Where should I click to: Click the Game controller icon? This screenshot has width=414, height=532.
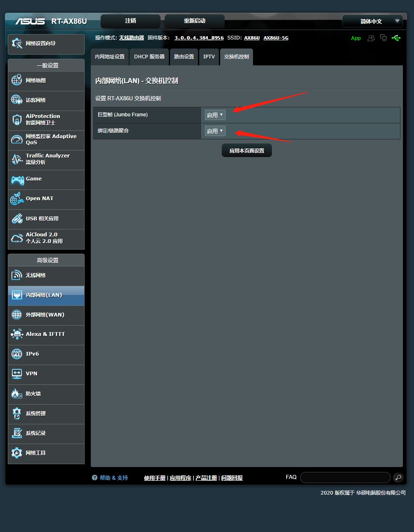[17, 179]
